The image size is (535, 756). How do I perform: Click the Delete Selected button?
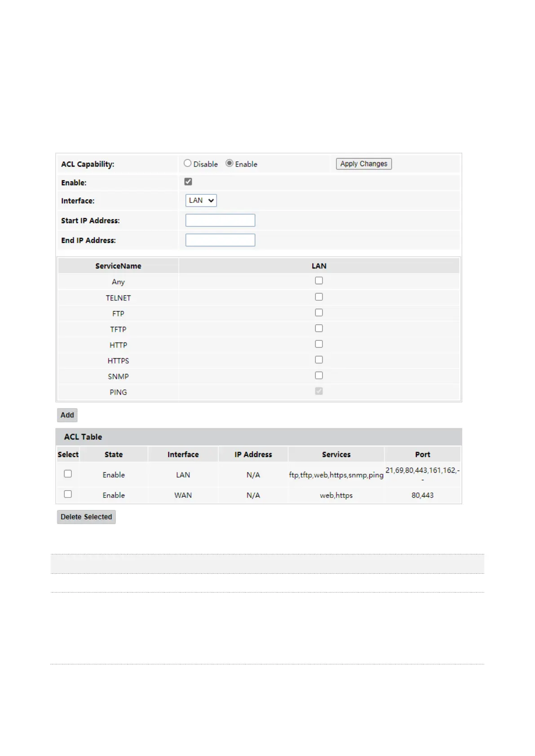(86, 517)
